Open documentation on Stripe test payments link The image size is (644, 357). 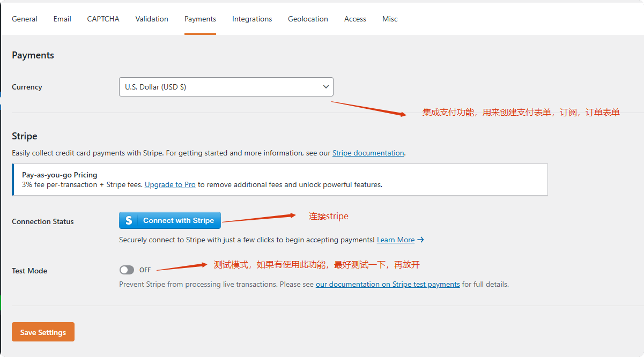pyautogui.click(x=388, y=284)
